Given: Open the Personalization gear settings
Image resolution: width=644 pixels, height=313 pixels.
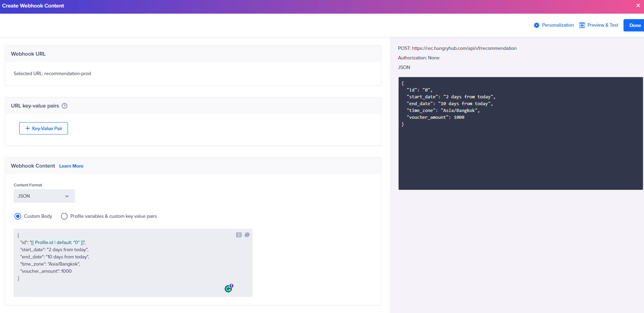Looking at the screenshot, I should pos(554,25).
